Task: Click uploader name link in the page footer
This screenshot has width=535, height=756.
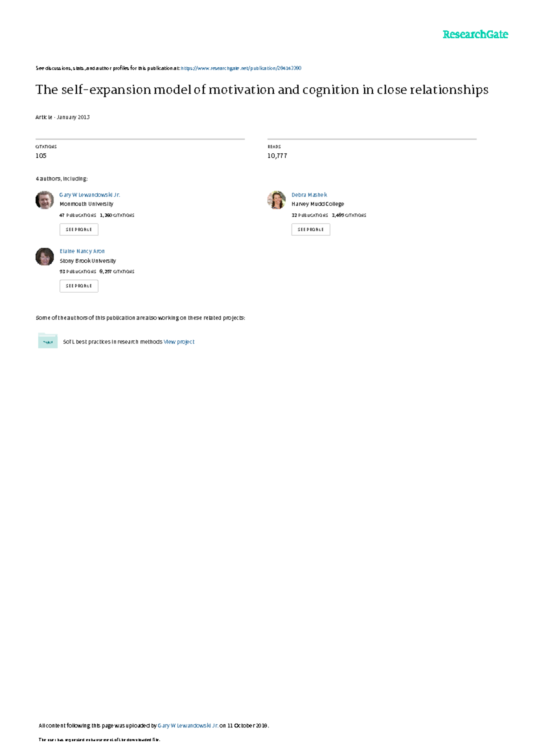Action: (188, 725)
